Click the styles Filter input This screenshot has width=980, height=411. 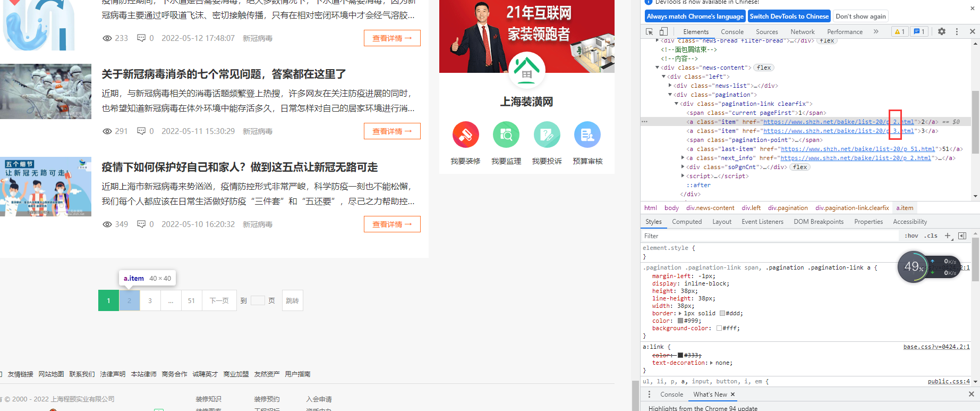(770, 236)
